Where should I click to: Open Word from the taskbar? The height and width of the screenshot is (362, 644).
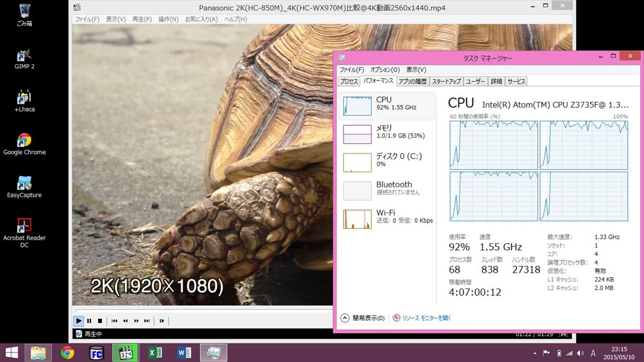(x=184, y=353)
